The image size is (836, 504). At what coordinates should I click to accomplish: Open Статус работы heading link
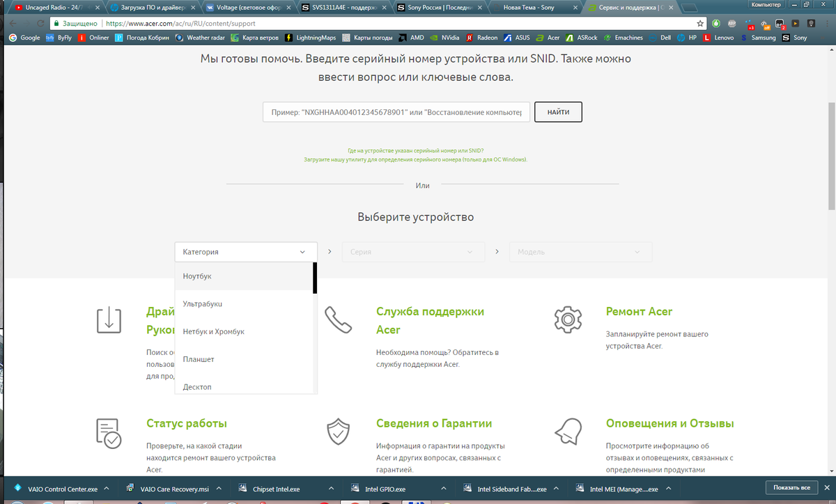point(187,423)
